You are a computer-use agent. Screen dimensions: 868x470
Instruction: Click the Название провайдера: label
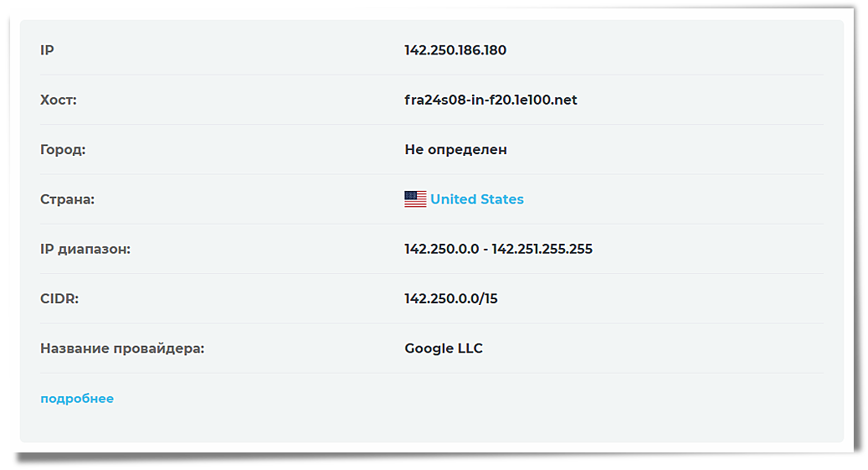pos(122,349)
